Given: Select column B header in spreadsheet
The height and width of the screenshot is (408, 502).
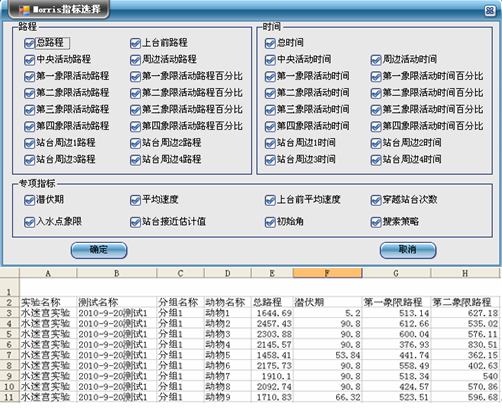Looking at the screenshot, I should 117,273.
